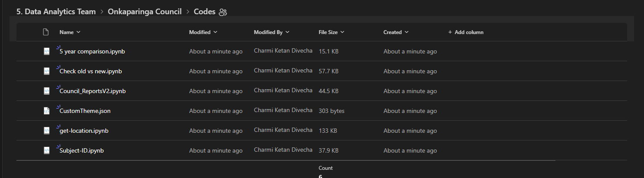
Task: Add a new column to the list
Action: [466, 32]
